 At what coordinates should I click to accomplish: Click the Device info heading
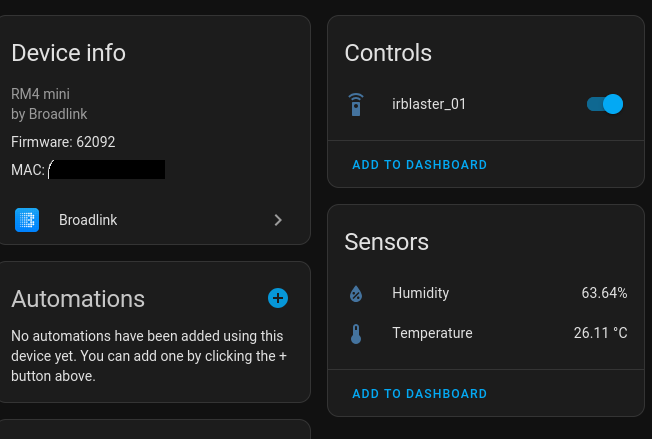pyautogui.click(x=68, y=53)
